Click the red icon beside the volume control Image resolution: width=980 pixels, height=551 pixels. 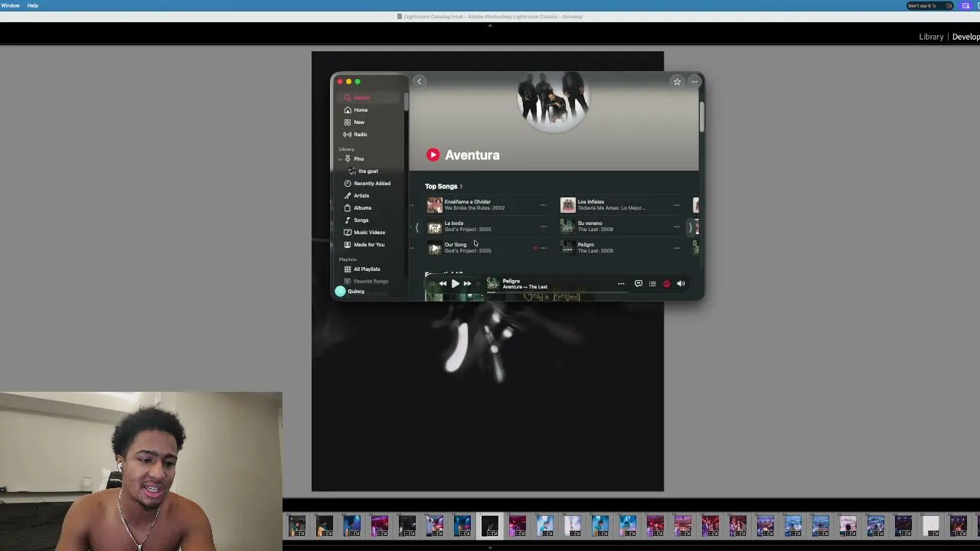tap(667, 284)
